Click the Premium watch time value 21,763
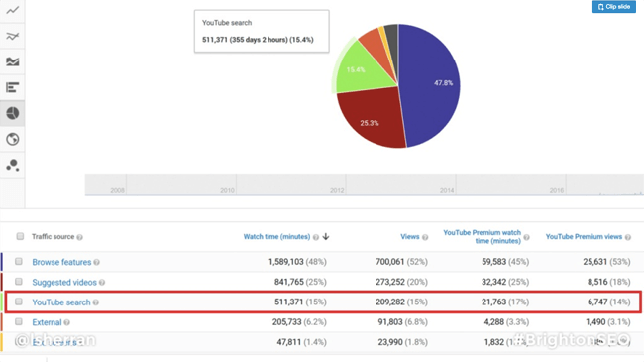This screenshot has height=362, width=644. pos(494,302)
